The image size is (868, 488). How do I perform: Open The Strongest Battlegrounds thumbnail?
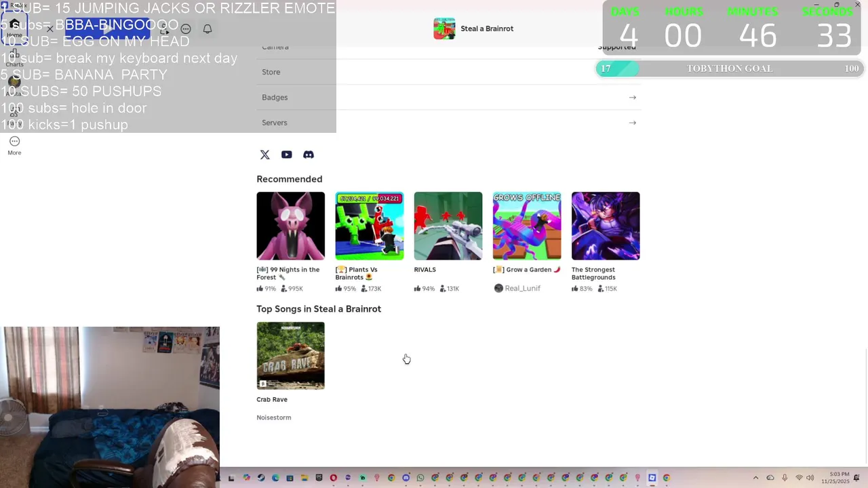pyautogui.click(x=606, y=226)
